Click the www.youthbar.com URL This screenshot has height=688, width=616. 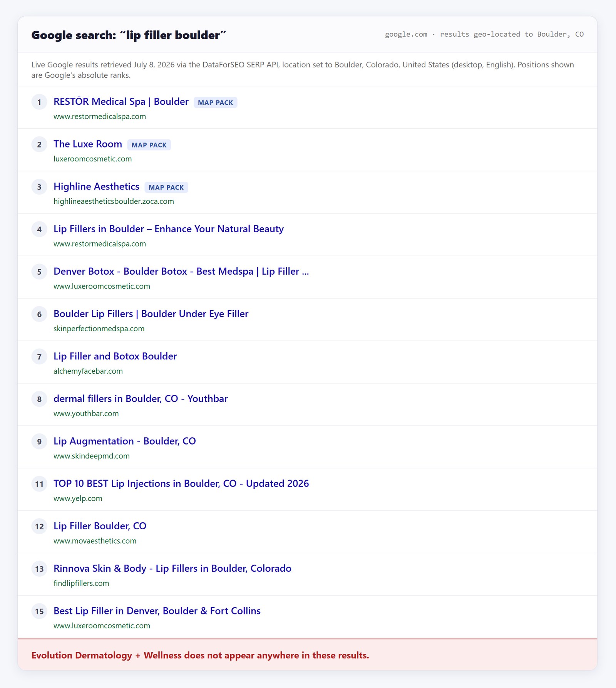86,413
